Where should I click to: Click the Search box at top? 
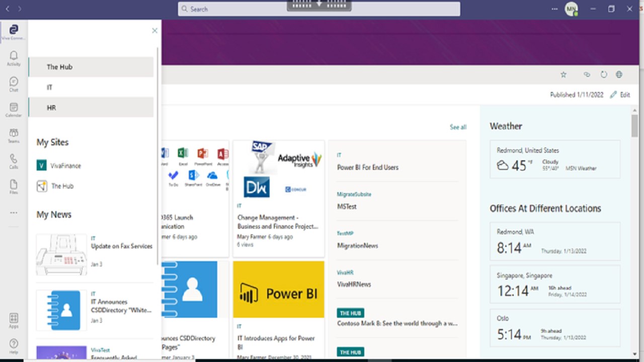click(319, 9)
